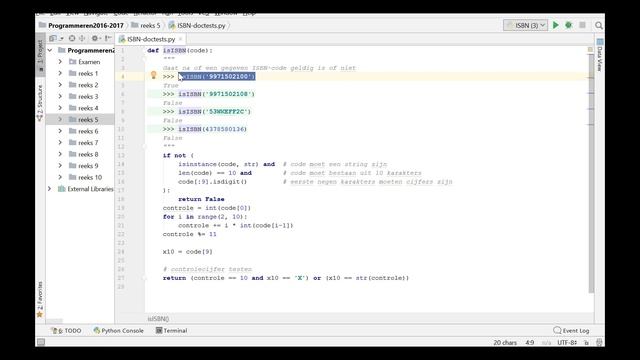Open Project panel settings gear icon
The image size is (640, 360).
pyautogui.click(x=95, y=38)
